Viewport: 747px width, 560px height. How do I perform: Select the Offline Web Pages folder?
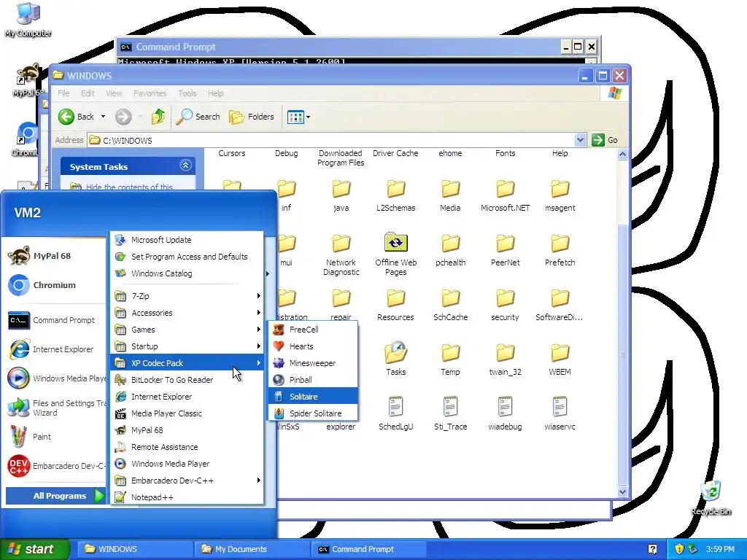[396, 254]
